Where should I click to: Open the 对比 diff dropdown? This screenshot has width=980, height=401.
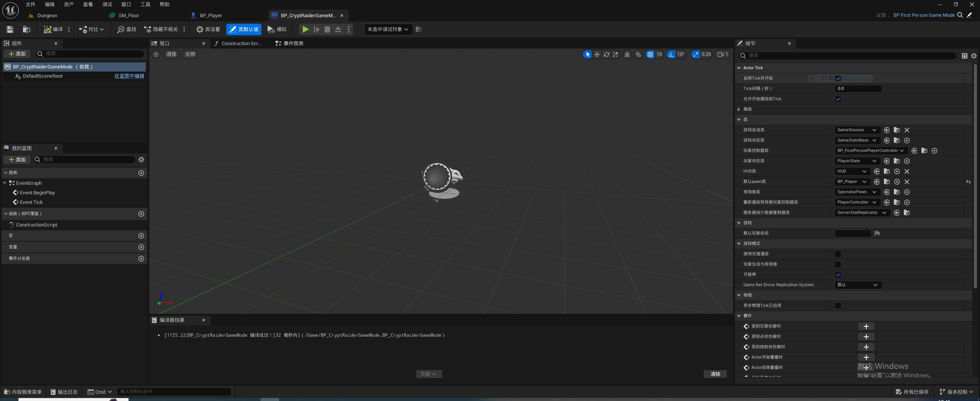coord(91,29)
